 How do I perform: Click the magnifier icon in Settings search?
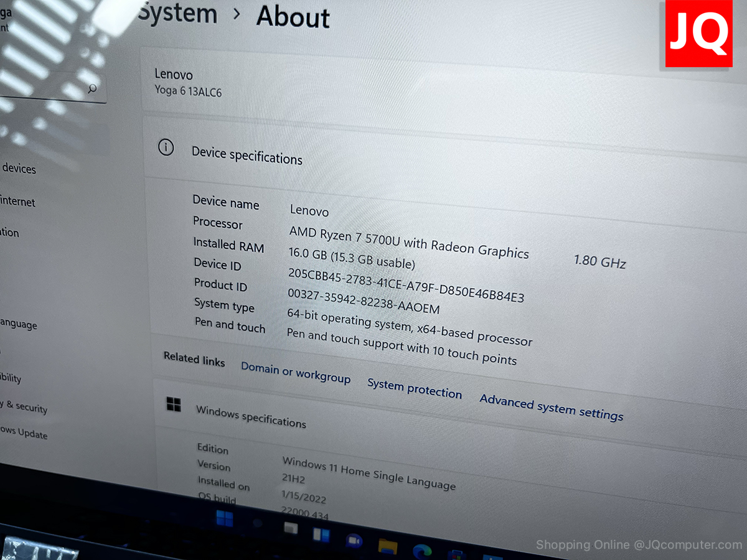[x=92, y=89]
